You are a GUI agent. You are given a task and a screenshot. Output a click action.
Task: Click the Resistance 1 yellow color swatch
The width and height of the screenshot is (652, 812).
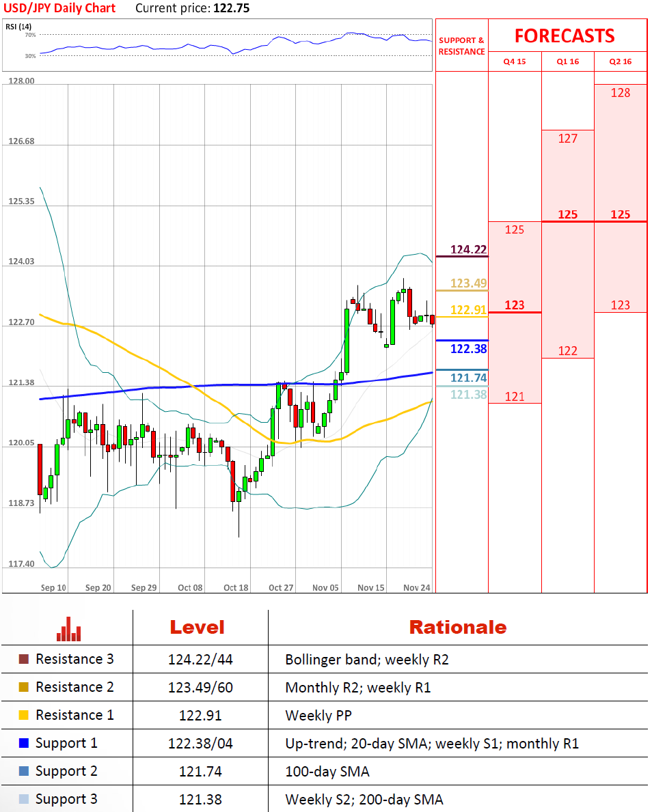(x=23, y=715)
